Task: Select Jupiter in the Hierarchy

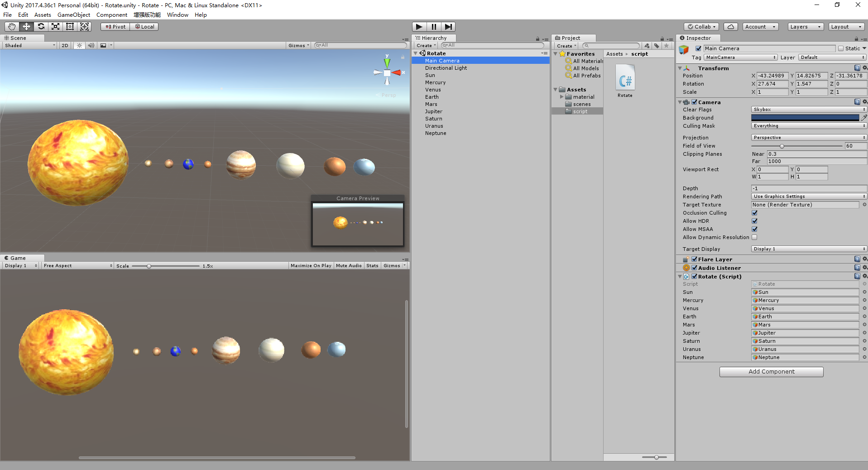Action: coord(434,111)
